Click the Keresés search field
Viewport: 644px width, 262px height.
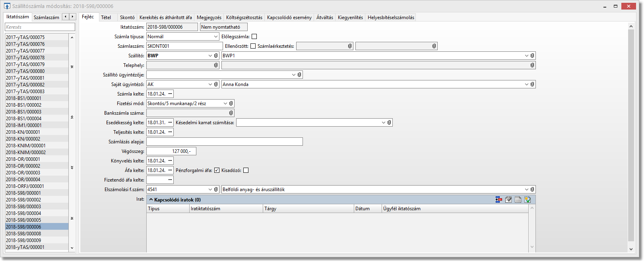[x=40, y=27]
